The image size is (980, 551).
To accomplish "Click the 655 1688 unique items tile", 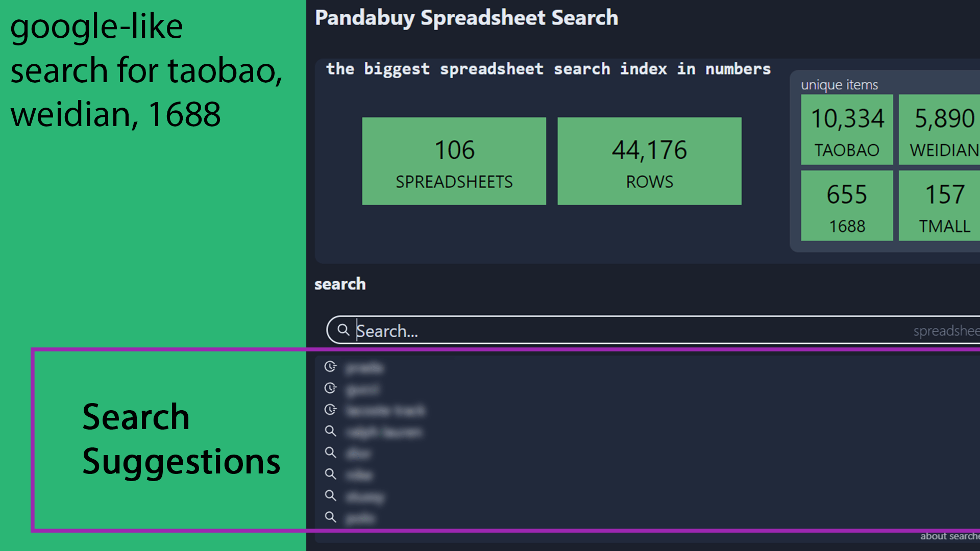I will (847, 206).
